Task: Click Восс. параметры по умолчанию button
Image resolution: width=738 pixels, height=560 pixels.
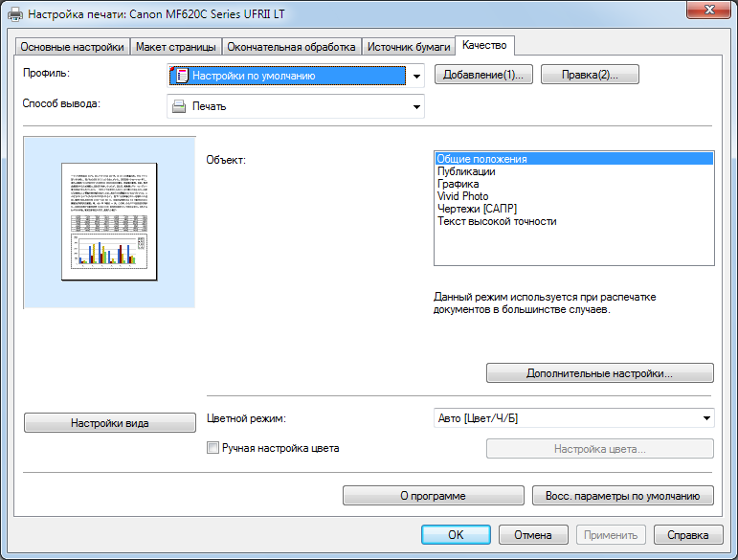Action: tap(623, 496)
